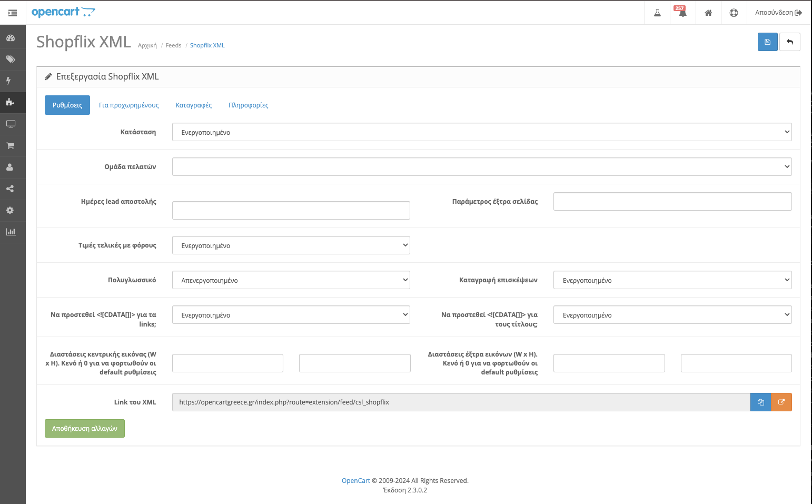812x504 pixels.
Task: Open the Τιμές τελικές με φόρους dropdown
Action: (291, 245)
